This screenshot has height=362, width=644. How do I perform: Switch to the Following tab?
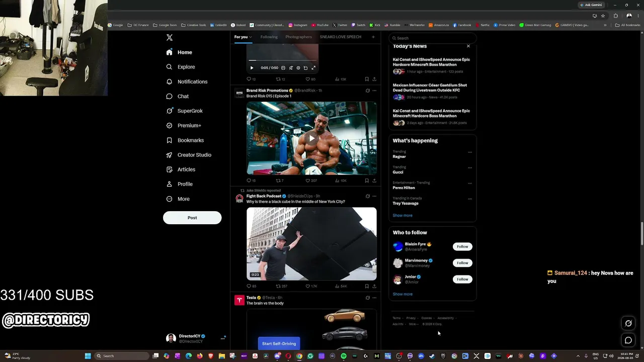(269, 37)
